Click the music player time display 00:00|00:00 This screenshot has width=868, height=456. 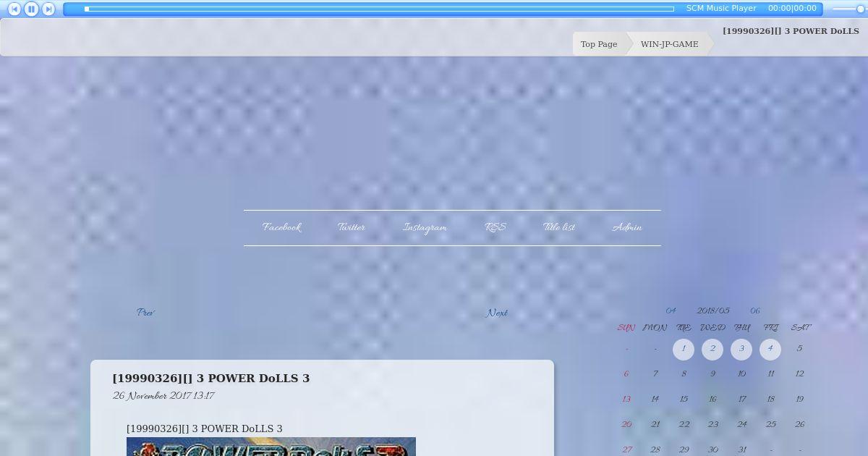pos(792,9)
